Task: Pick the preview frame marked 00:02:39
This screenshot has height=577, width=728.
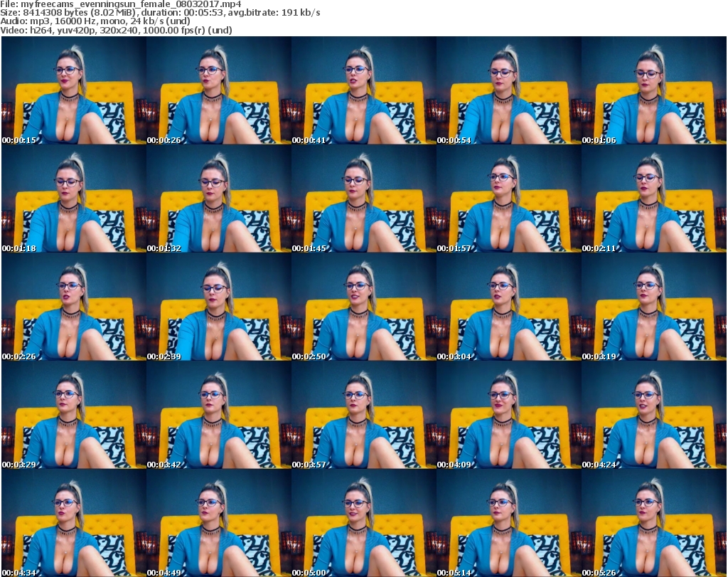Action: pyautogui.click(x=219, y=307)
